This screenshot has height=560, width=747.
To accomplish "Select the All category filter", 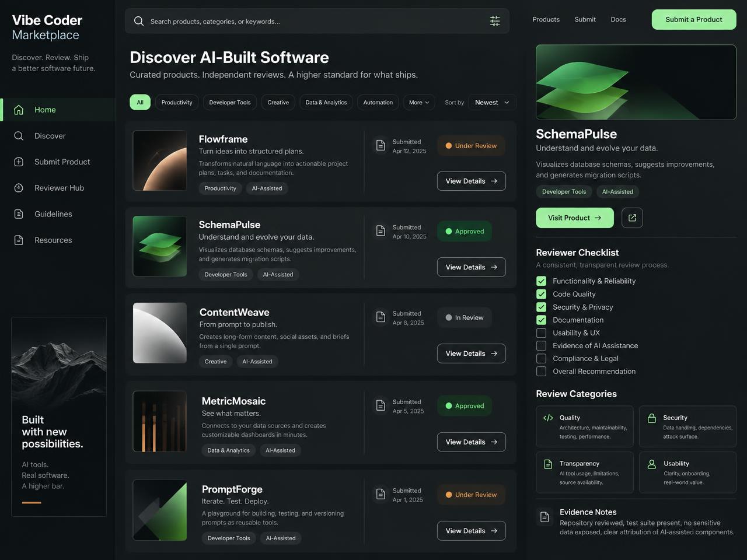I will pos(140,102).
